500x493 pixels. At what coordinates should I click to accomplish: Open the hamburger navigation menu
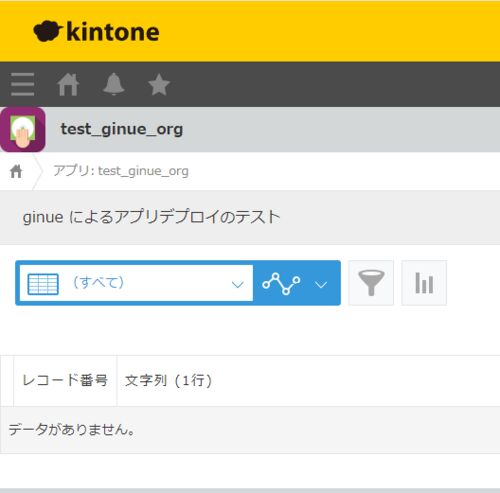click(22, 84)
